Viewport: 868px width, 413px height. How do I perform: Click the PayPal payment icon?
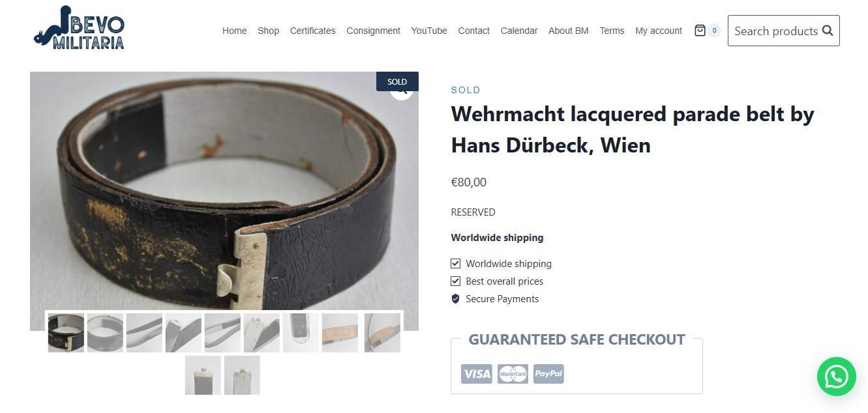click(548, 374)
